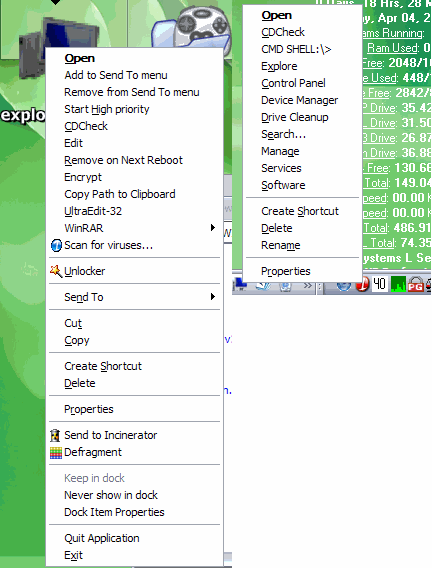432x568 pixels.
Task: Select Rename from the menu
Action: pos(302,245)
